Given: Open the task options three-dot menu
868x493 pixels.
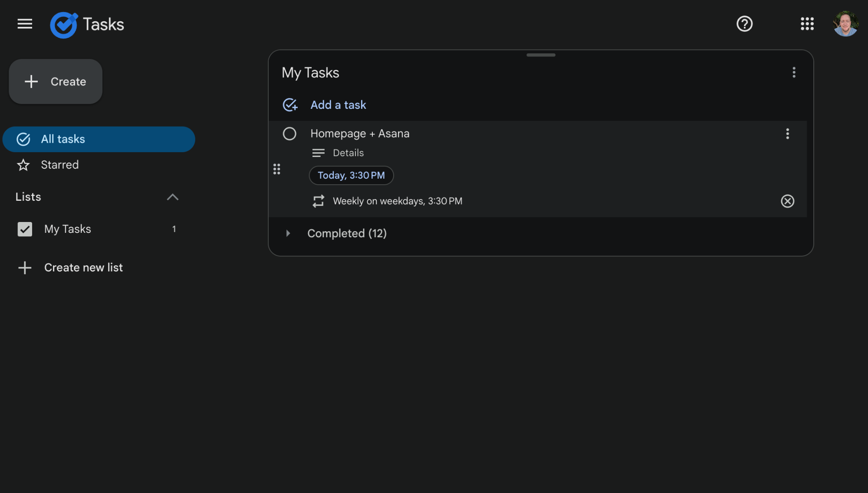Looking at the screenshot, I should tap(787, 134).
